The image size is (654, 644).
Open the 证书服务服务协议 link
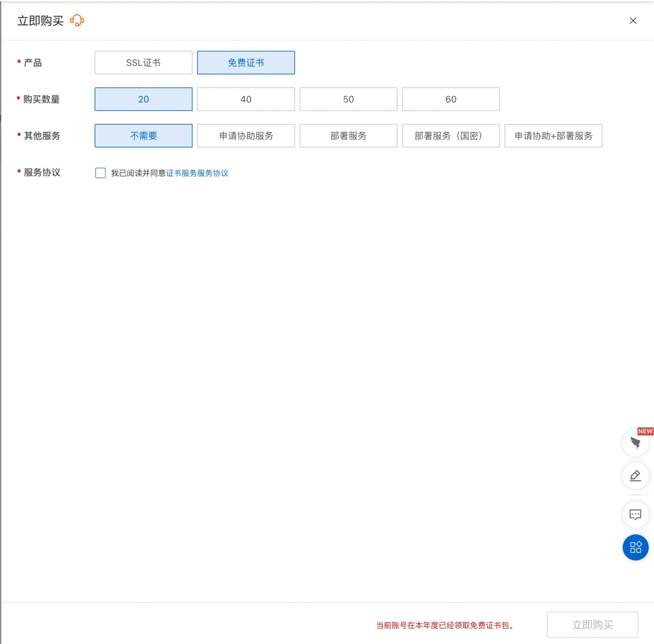pos(197,173)
